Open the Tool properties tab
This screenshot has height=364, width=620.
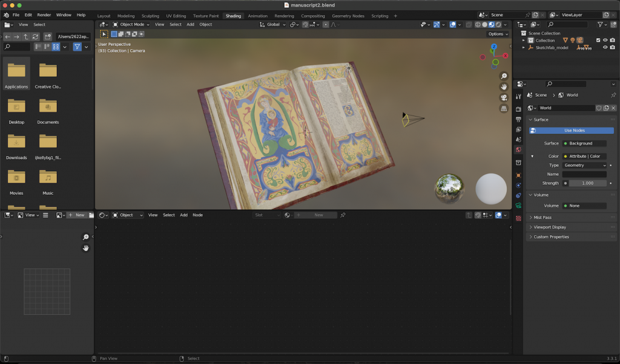point(518,97)
